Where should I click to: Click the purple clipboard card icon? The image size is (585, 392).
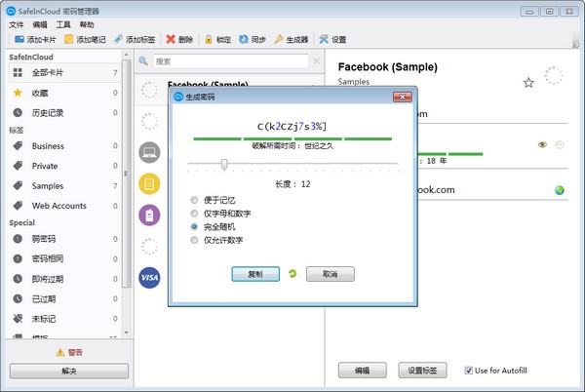pos(149,216)
